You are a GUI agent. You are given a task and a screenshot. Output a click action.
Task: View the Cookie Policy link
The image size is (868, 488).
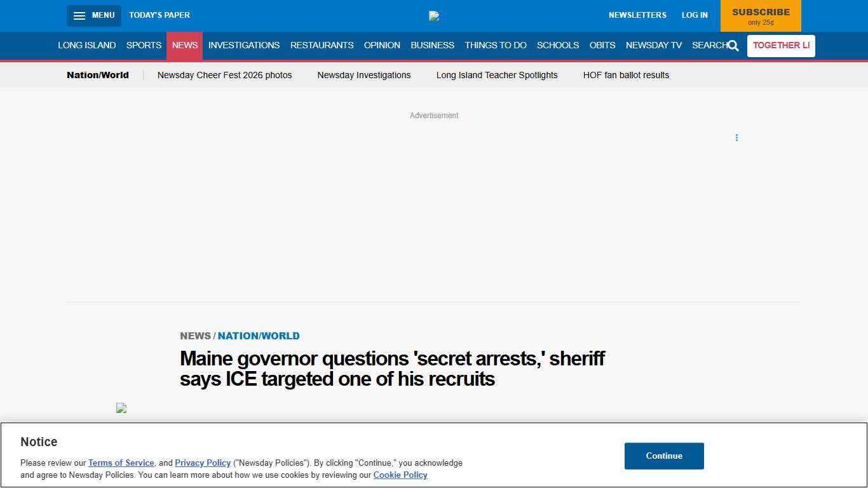pyautogui.click(x=400, y=475)
